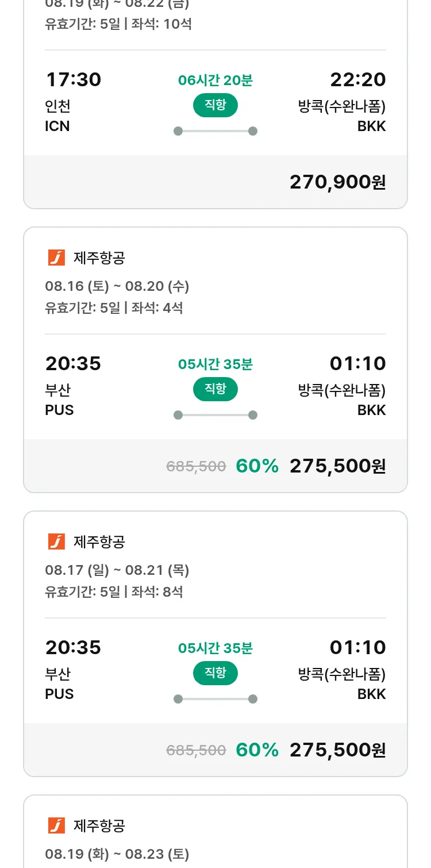
Task: Open the 08.16 (토) ~ 08.20 (수) date range
Action: [117, 286]
